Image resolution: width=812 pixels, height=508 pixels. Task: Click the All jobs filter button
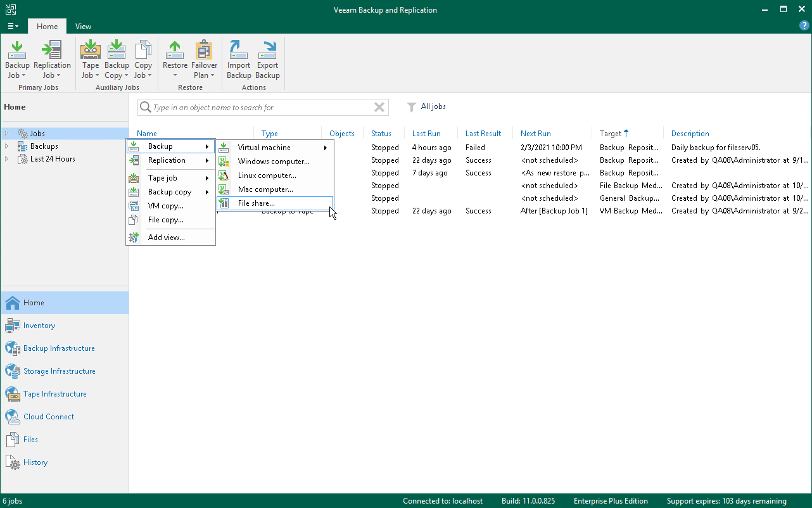[x=426, y=107]
